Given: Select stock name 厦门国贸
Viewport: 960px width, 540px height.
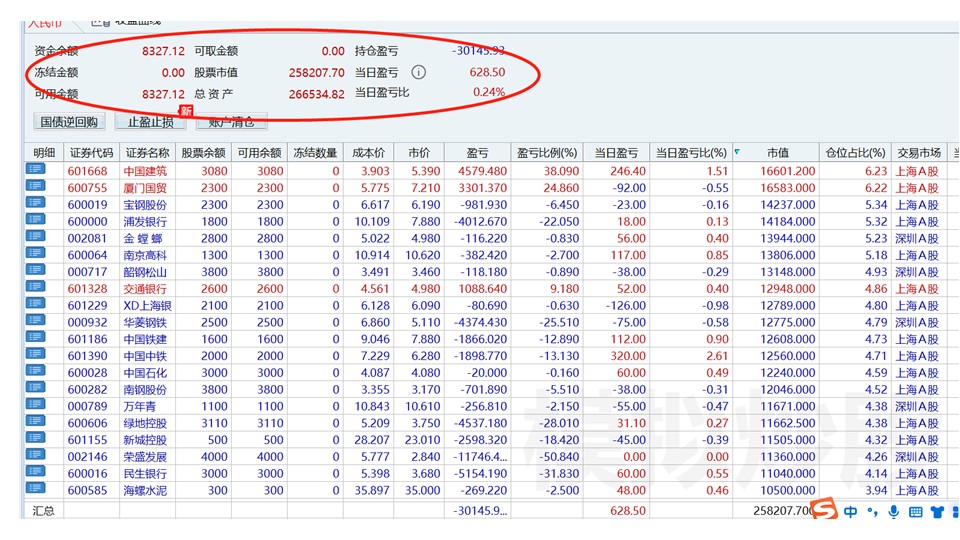Looking at the screenshot, I should tap(145, 188).
